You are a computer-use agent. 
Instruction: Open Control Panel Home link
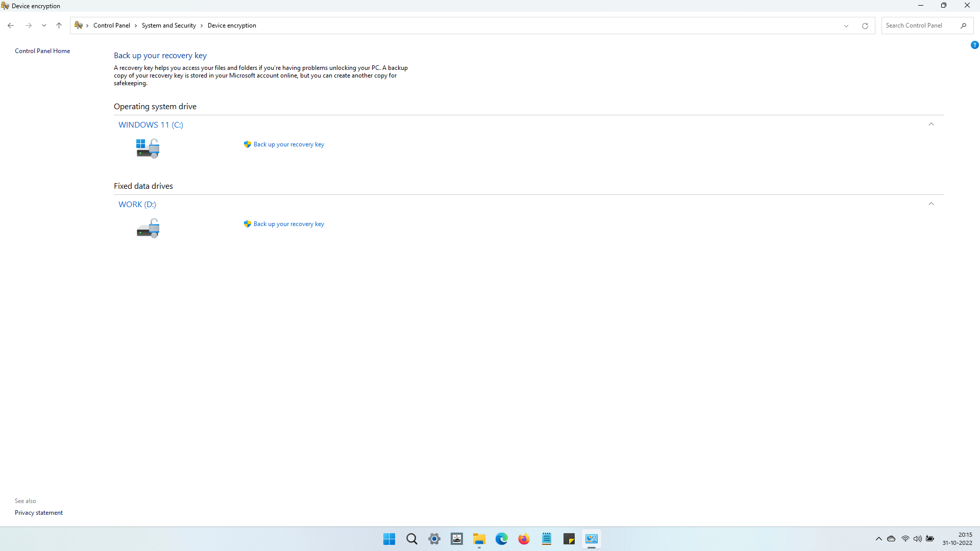point(42,51)
